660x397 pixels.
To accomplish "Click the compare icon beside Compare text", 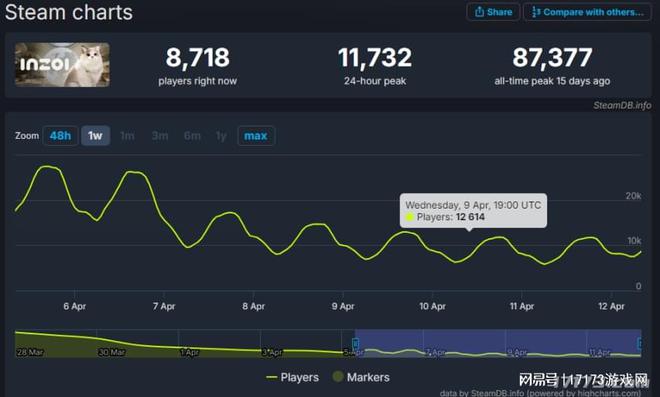I will tap(536, 12).
